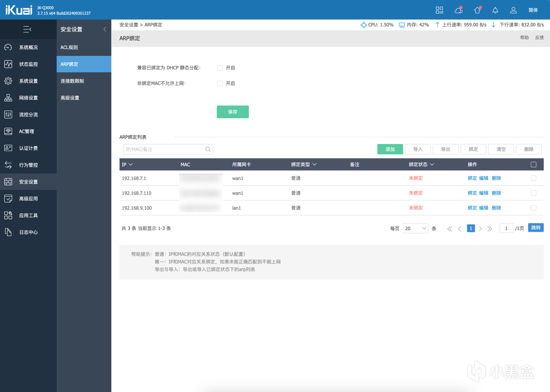
Task: Enable 兼容已绑定为 DHCP 静态分配 checkbox
Action: coord(220,68)
